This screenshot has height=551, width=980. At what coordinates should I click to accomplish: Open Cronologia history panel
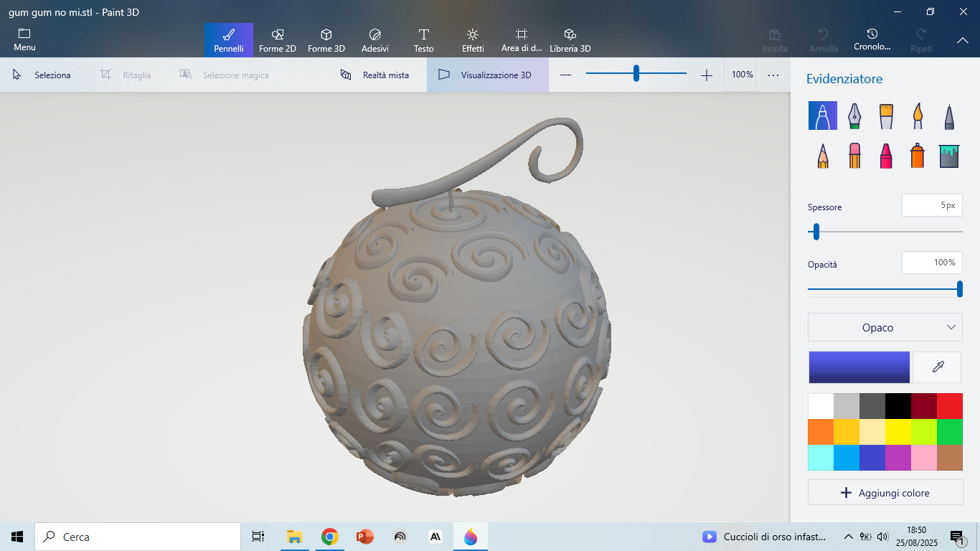(x=872, y=40)
